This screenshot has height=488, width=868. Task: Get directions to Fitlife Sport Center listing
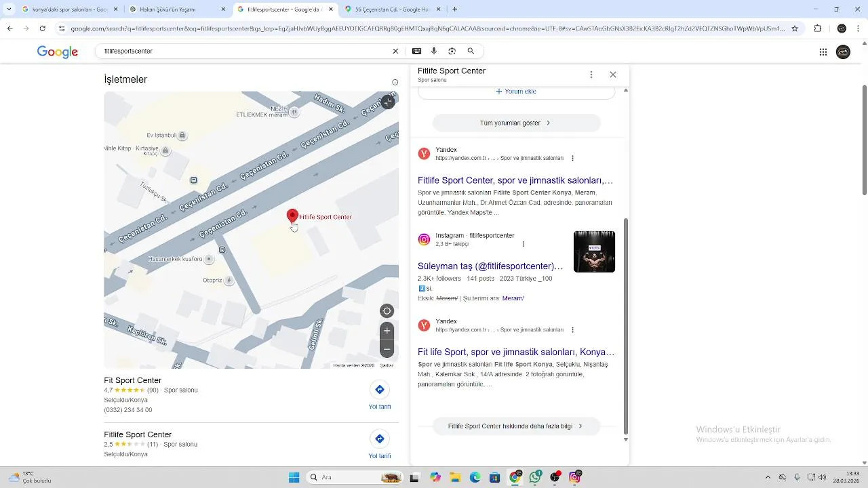coord(380,439)
